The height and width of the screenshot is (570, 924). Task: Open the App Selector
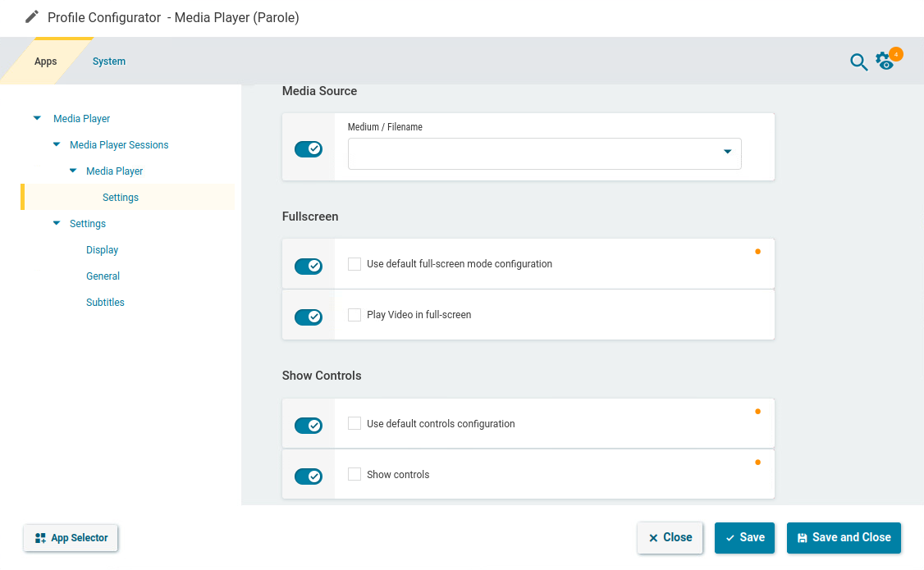click(71, 538)
